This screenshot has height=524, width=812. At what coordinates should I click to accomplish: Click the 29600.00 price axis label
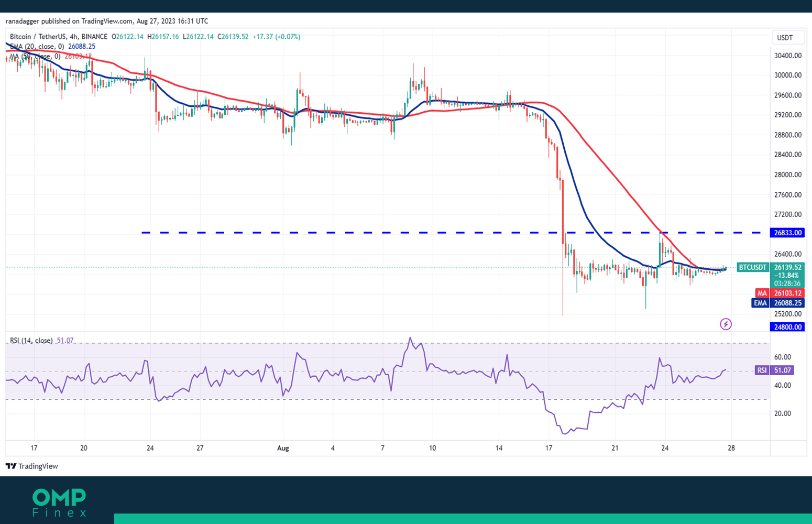coord(788,95)
